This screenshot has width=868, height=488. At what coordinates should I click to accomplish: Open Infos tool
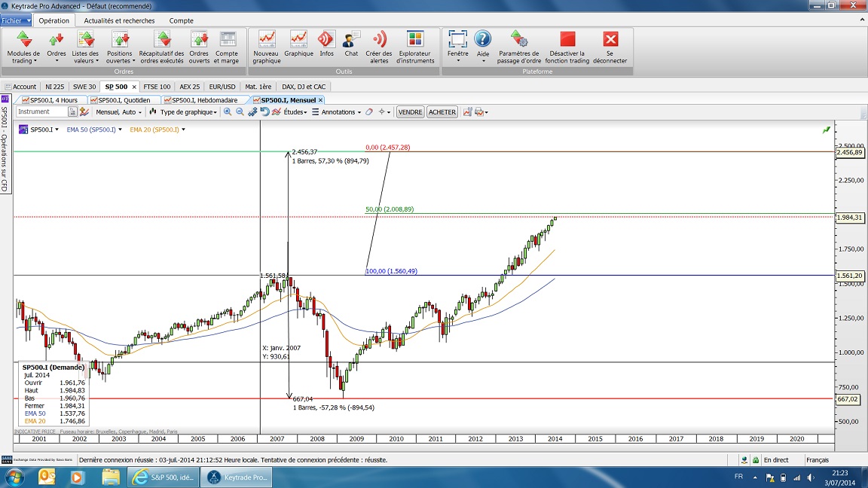pyautogui.click(x=326, y=44)
